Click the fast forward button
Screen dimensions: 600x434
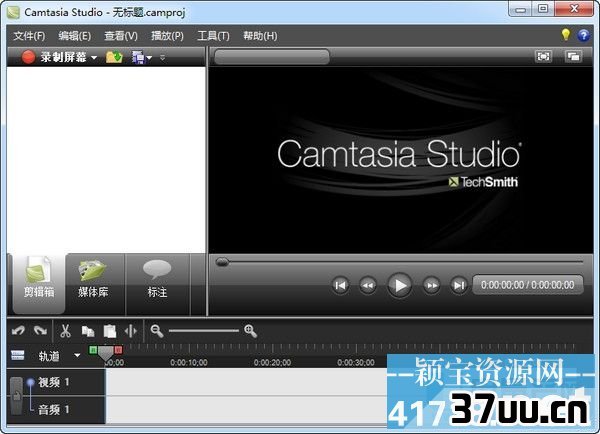point(431,286)
